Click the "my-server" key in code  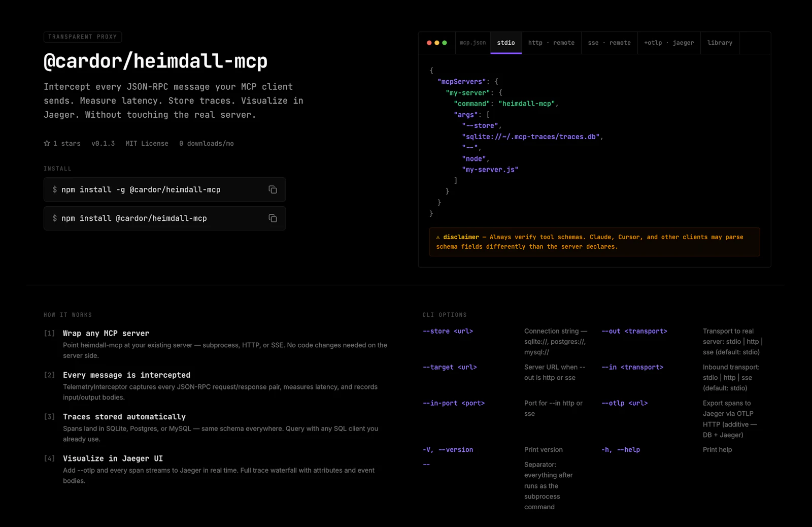[x=468, y=93]
